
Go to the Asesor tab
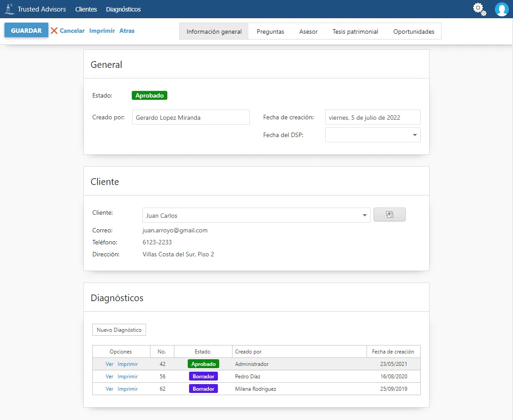pyautogui.click(x=308, y=31)
